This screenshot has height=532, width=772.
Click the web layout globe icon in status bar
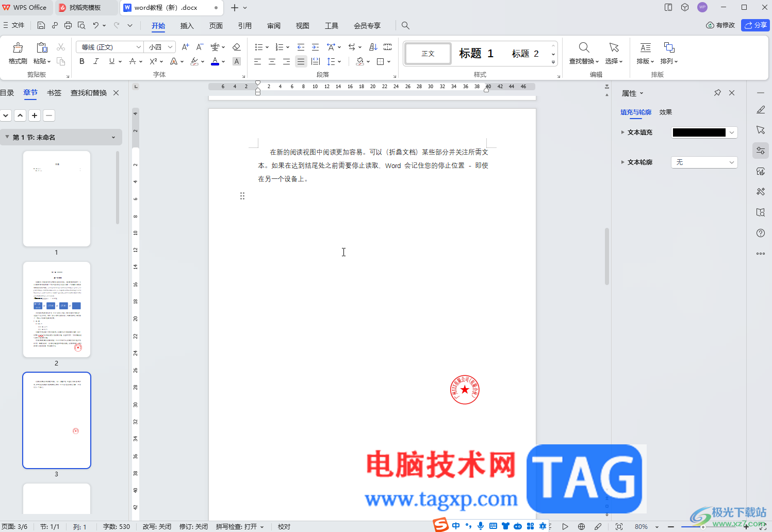pyautogui.click(x=581, y=526)
